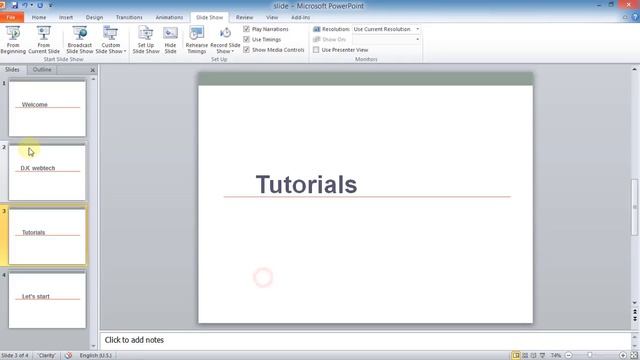
Task: Switch to Reading View icon
Action: coord(533,356)
